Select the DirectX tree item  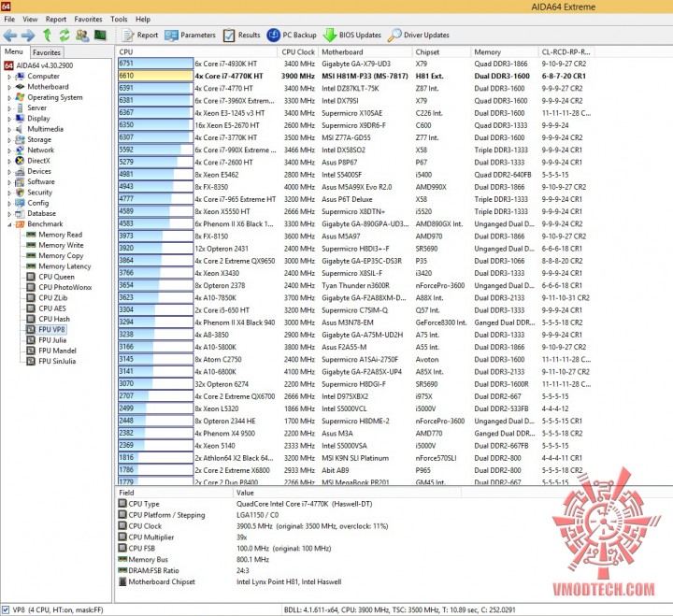(x=33, y=161)
